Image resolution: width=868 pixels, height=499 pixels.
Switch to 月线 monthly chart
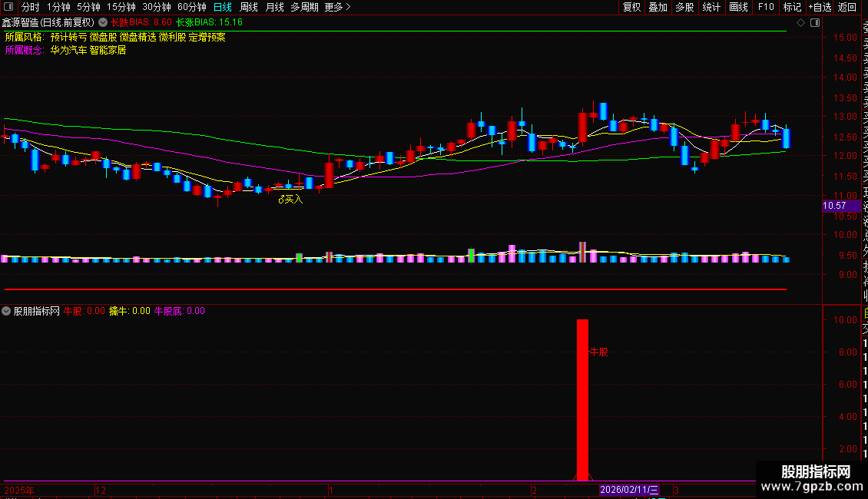[274, 7]
